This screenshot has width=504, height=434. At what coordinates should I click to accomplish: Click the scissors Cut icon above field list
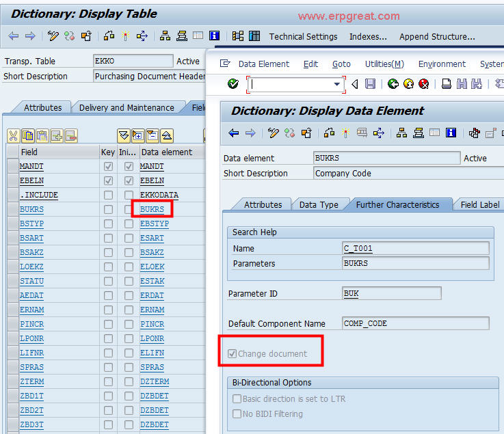14,136
